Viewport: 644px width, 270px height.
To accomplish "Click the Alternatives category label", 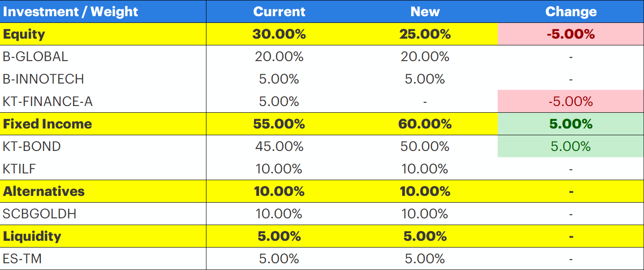I will pyautogui.click(x=44, y=191).
